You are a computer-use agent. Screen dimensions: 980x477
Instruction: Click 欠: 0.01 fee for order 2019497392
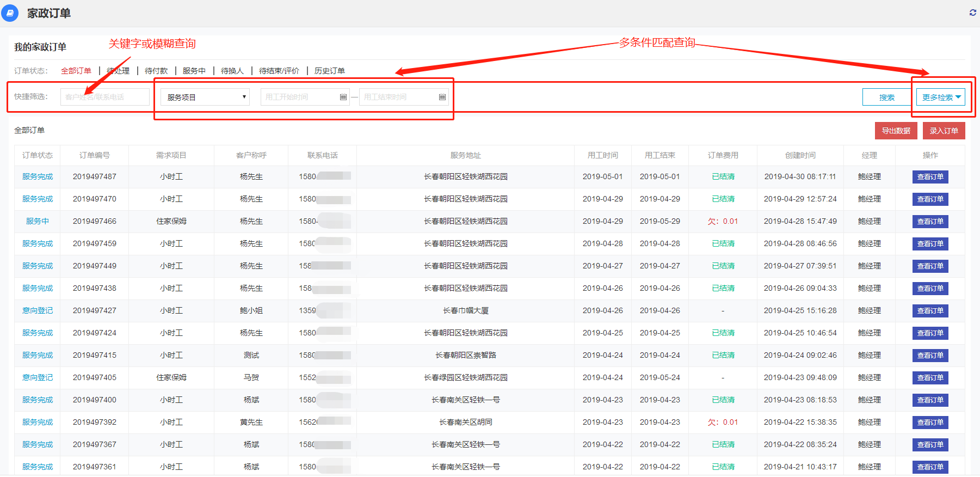pyautogui.click(x=723, y=422)
